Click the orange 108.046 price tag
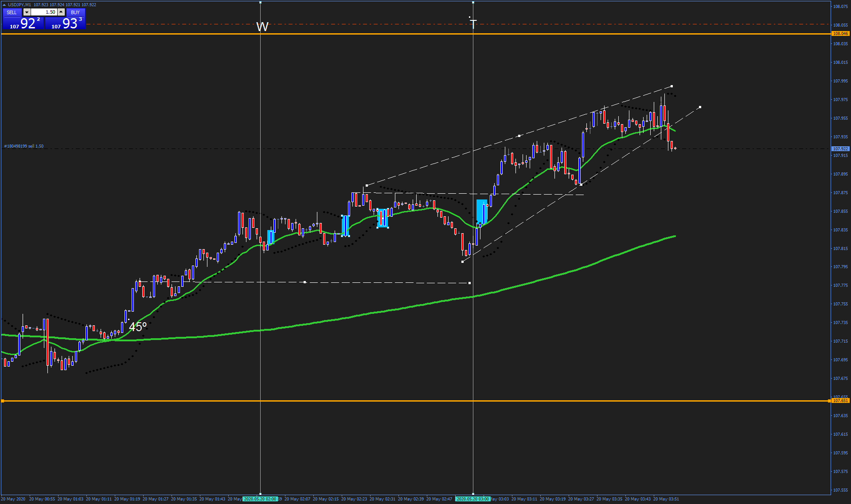Viewport: 851px width, 504px height. [840, 34]
